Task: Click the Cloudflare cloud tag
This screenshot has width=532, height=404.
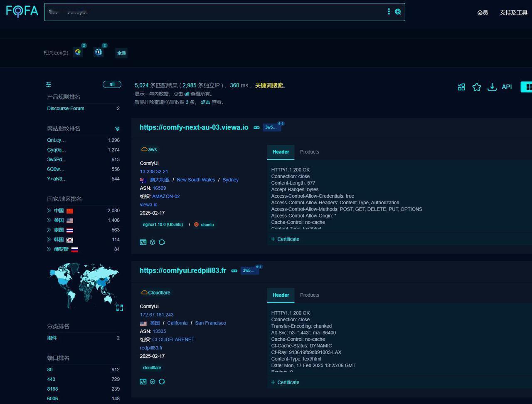Action: click(156, 292)
